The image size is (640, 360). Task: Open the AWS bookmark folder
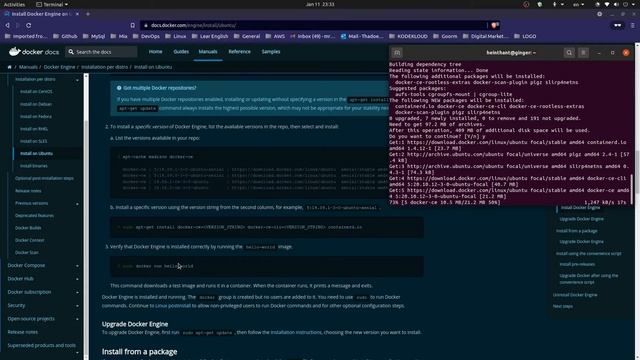tap(275, 36)
